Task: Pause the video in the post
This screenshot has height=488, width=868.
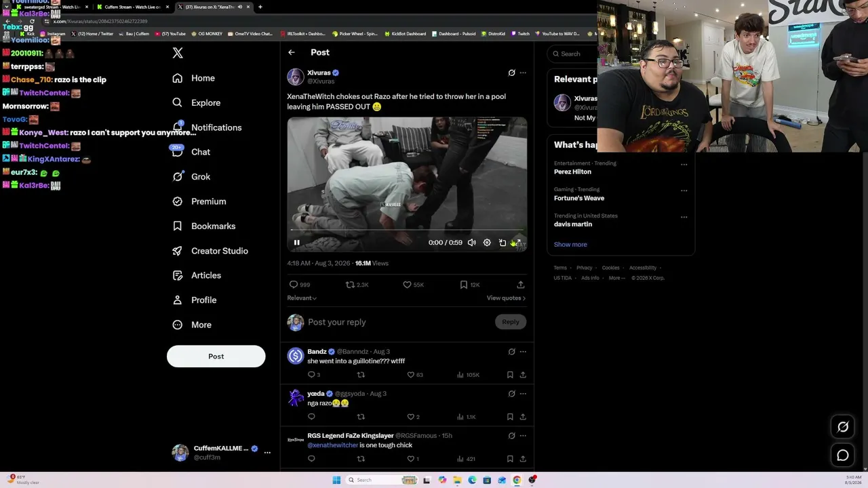Action: pyautogui.click(x=296, y=243)
